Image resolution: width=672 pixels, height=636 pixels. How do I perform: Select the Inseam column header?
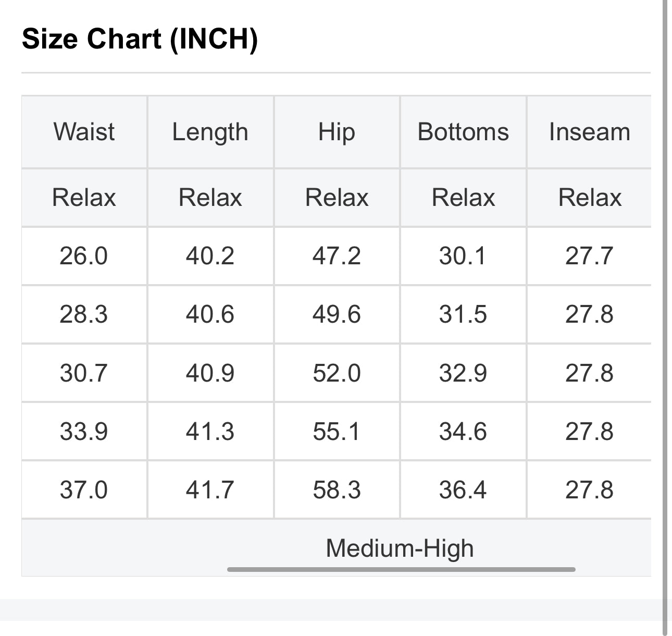pyautogui.click(x=589, y=132)
